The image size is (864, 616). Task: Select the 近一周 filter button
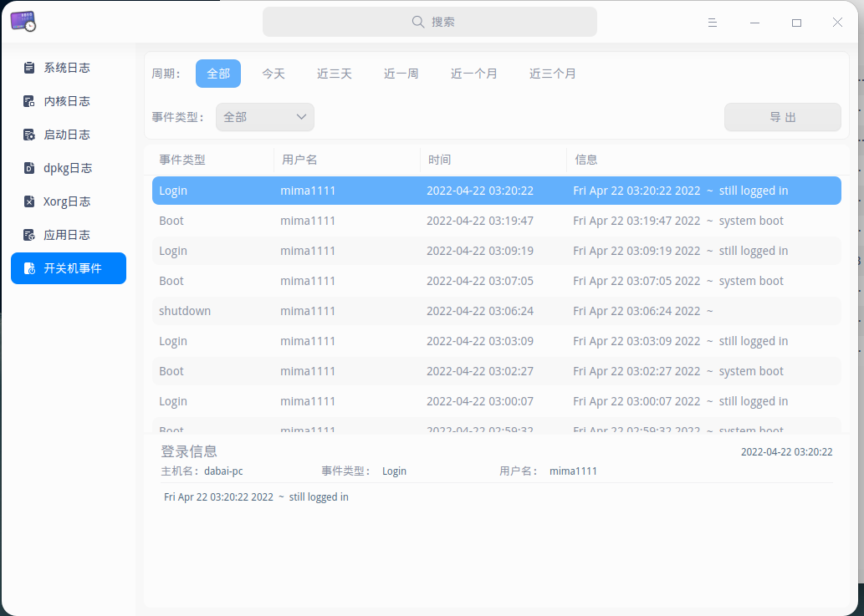pyautogui.click(x=401, y=74)
